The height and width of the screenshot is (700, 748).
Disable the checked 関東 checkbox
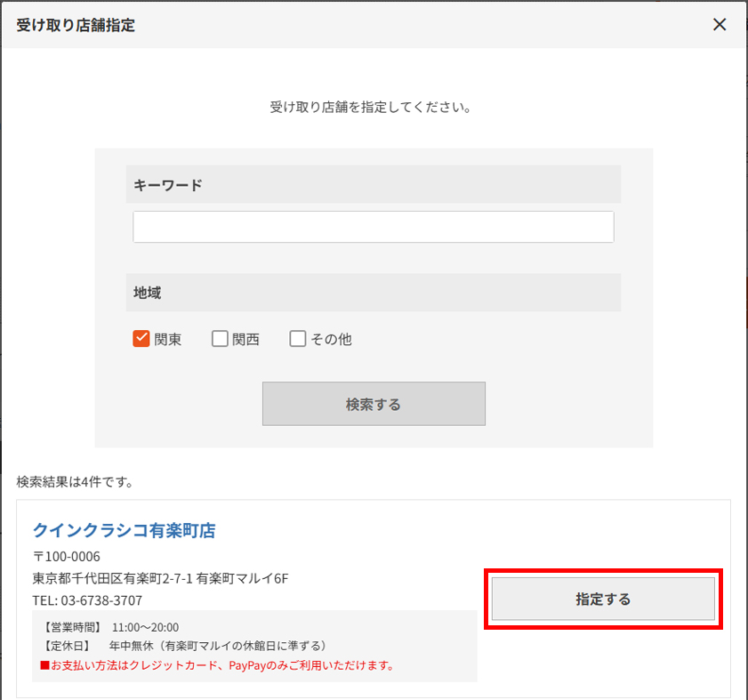(141, 338)
